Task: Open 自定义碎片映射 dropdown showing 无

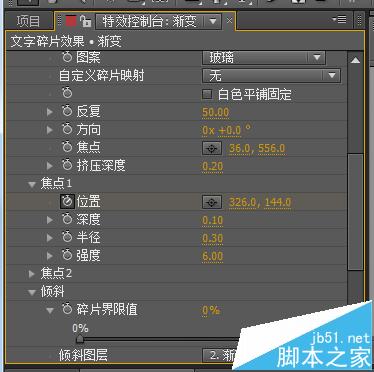Action: click(x=271, y=76)
